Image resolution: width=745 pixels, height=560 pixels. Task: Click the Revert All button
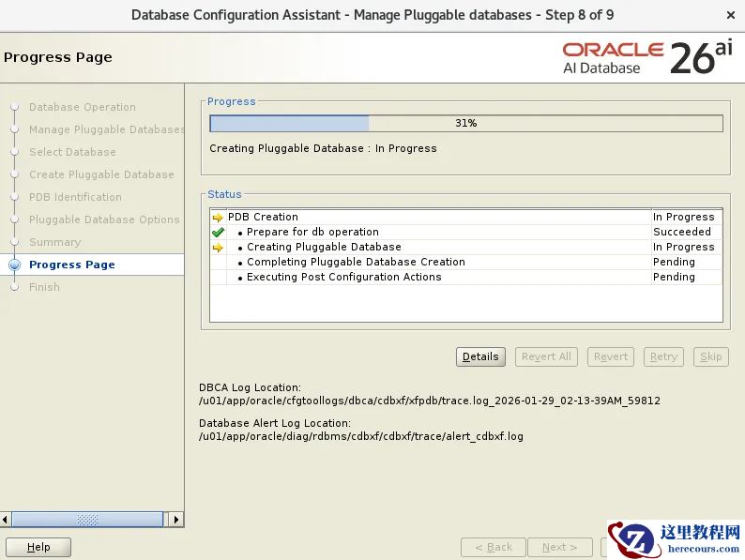point(546,356)
